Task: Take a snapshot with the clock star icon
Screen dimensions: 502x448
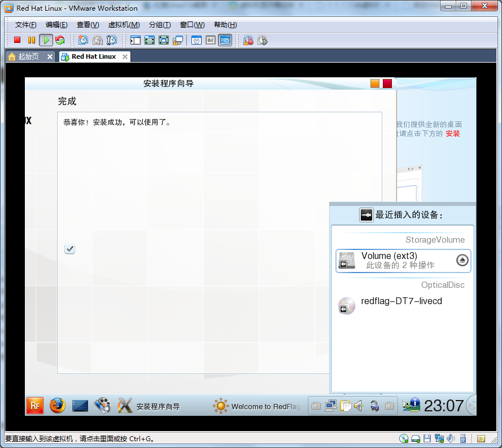Action: coord(83,40)
